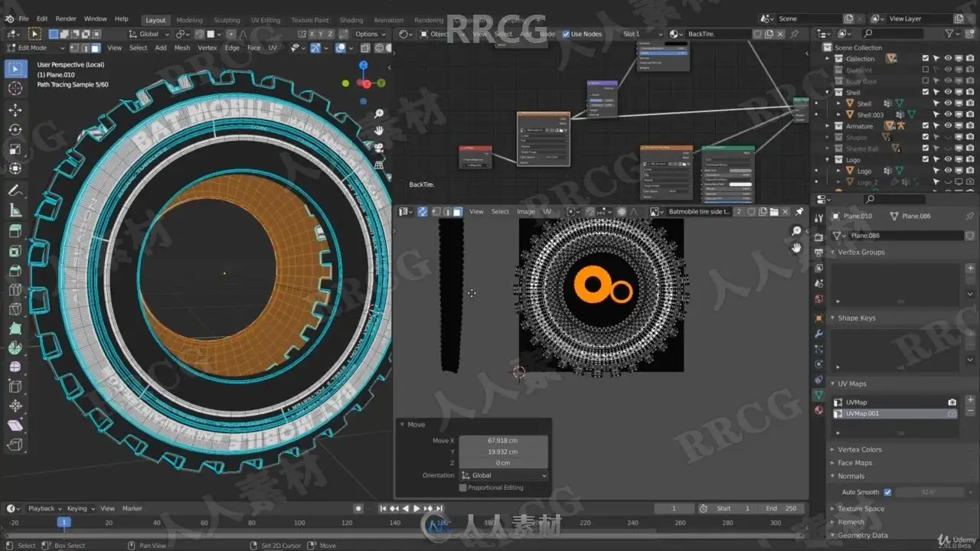Open Object Data properties tab
This screenshot has height=551, width=980.
click(x=818, y=395)
